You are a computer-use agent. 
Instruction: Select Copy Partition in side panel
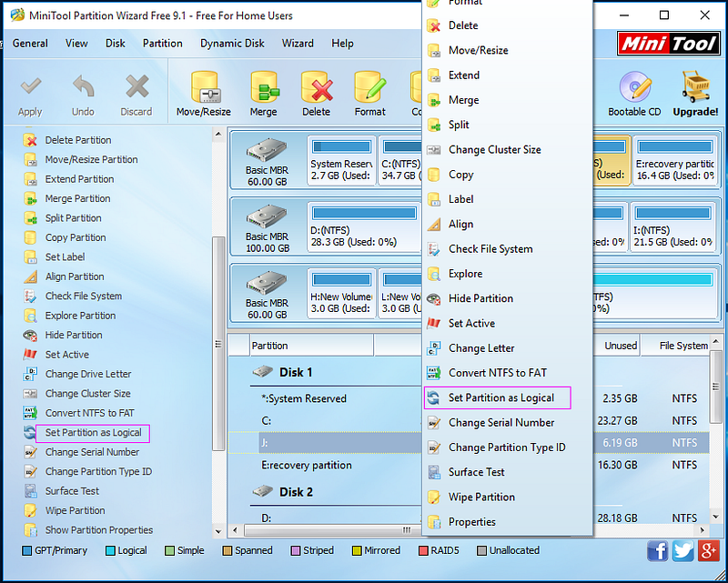click(76, 237)
